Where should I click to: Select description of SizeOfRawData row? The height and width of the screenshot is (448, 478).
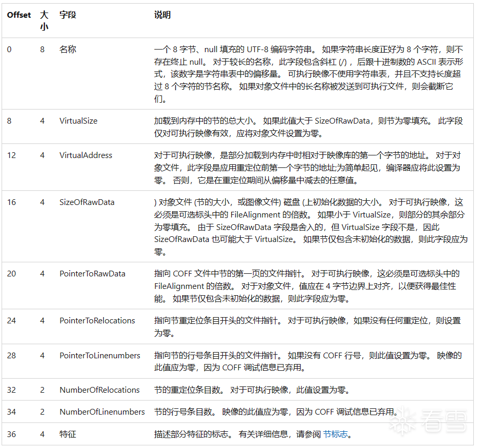(310, 227)
